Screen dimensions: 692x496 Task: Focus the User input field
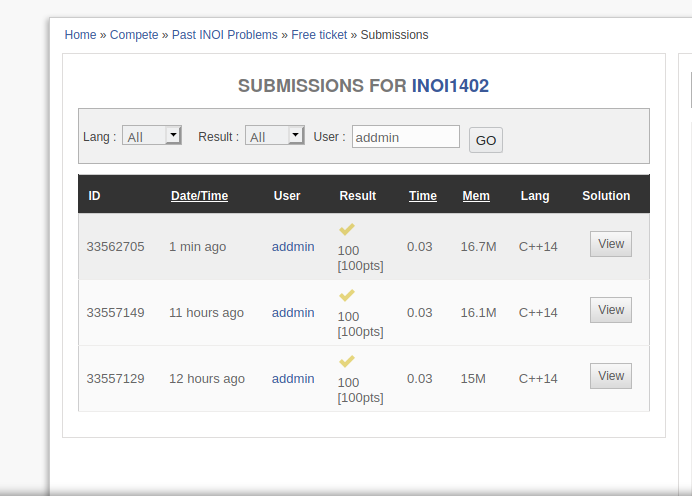[x=406, y=137]
